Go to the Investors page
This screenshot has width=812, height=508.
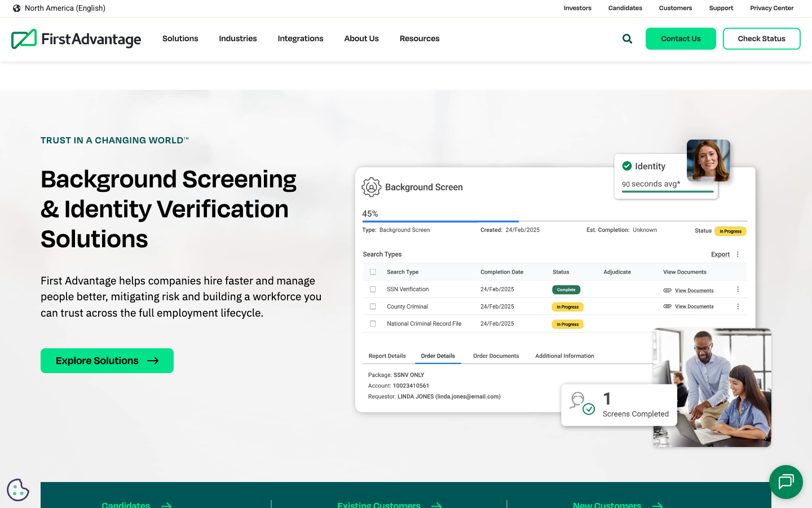[x=577, y=8]
